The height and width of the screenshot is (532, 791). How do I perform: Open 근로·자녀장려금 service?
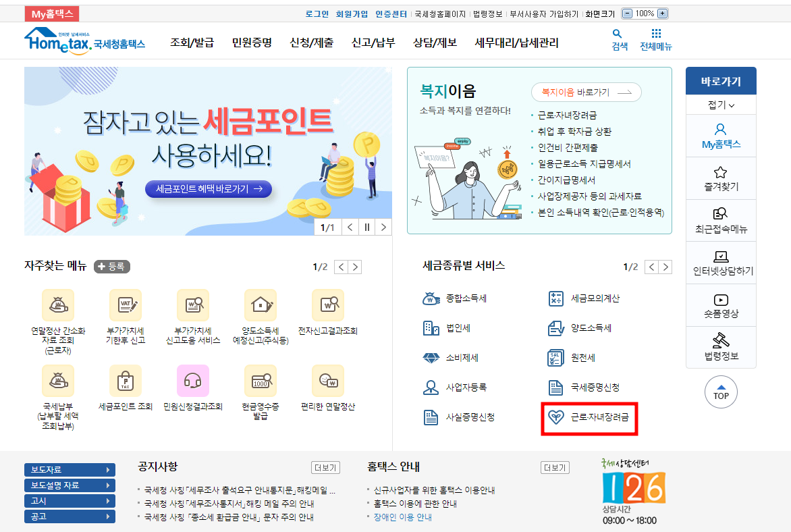pyautogui.click(x=589, y=417)
